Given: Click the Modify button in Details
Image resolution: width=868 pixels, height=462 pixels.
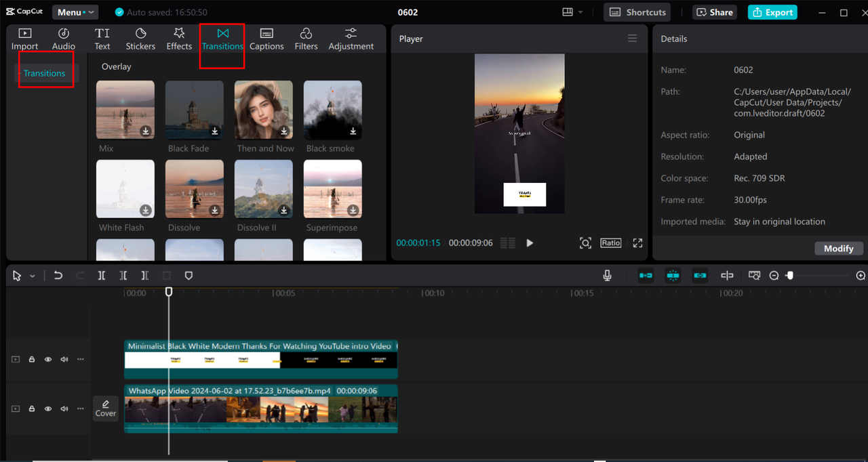Looking at the screenshot, I should 839,249.
